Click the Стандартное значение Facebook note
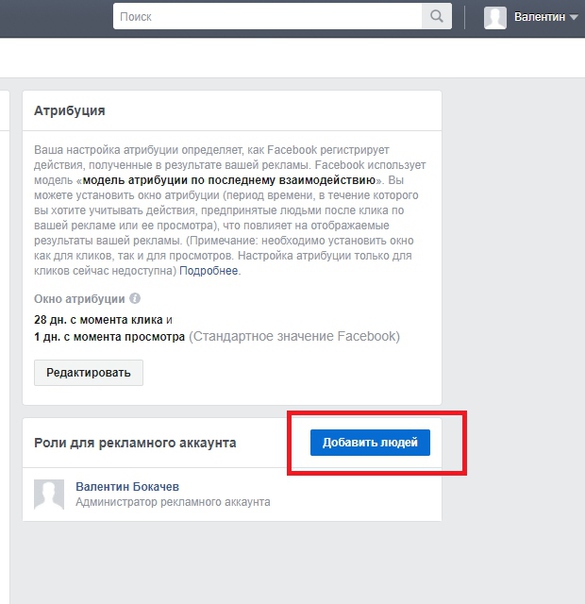This screenshot has height=604, width=585. click(294, 336)
